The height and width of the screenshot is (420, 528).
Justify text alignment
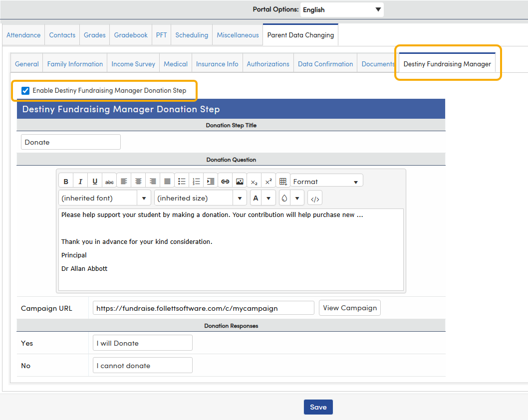(167, 182)
